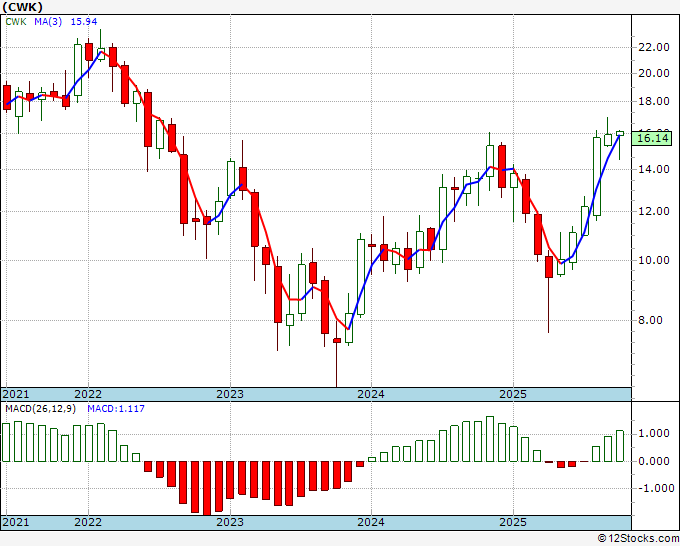680x546 pixels.
Task: Click the moving average value 15.94
Action: point(84,22)
